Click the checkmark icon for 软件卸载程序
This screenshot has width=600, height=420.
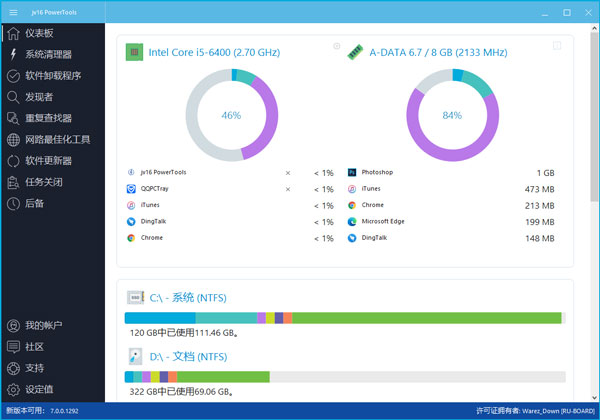tap(13, 76)
